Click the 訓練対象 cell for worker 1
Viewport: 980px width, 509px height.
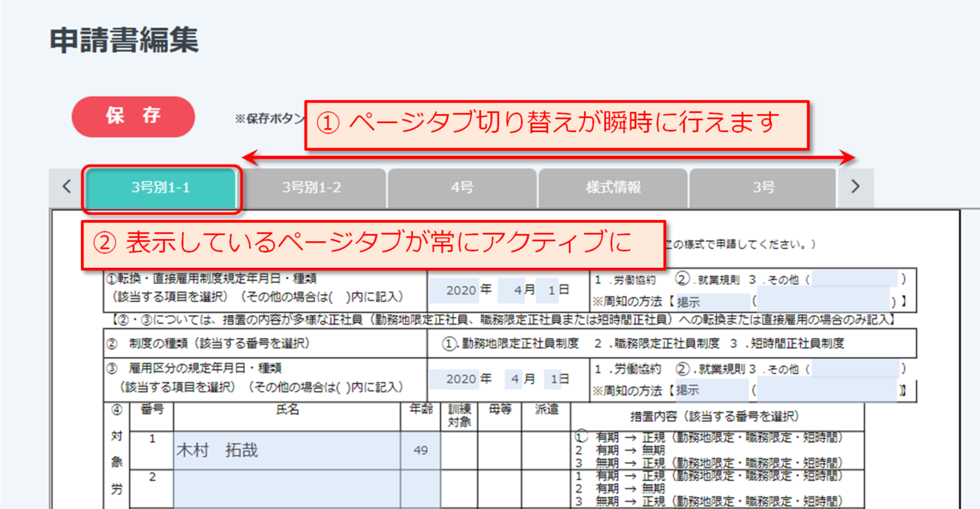[459, 451]
